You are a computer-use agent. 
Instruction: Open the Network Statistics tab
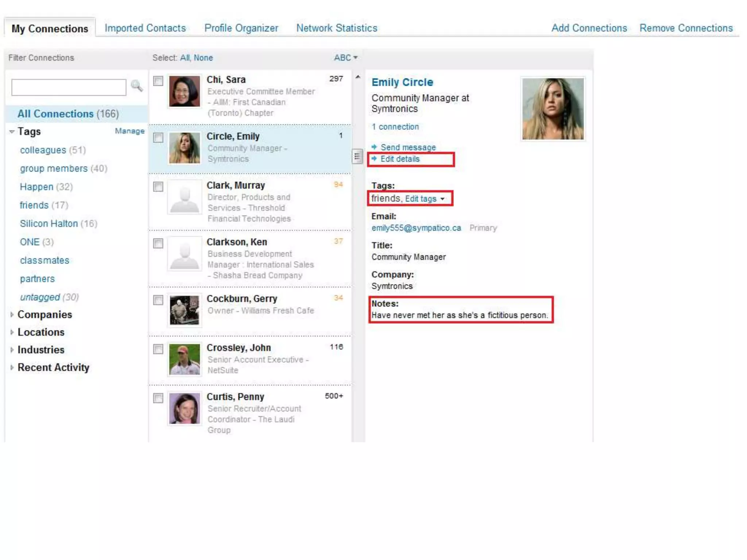[x=336, y=28]
